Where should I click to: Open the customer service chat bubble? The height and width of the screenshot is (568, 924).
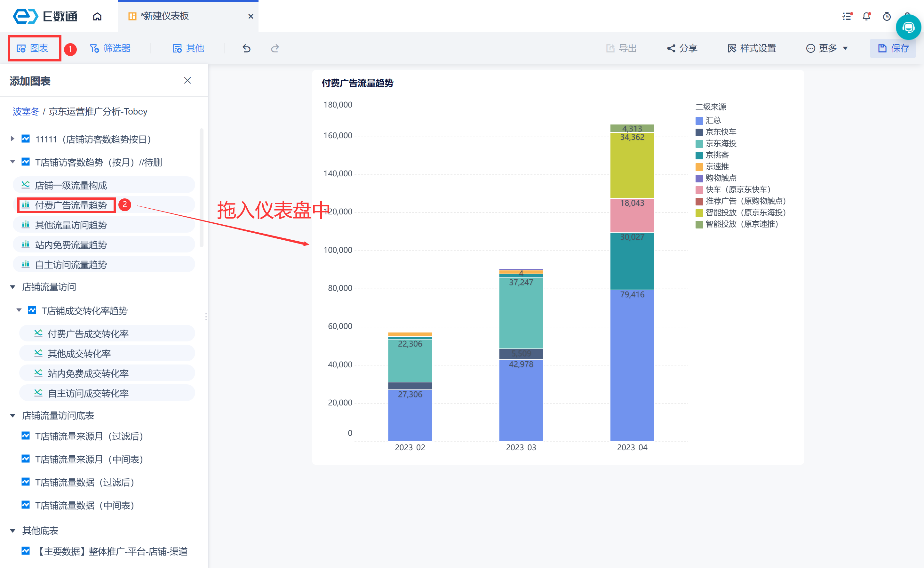pos(908,28)
